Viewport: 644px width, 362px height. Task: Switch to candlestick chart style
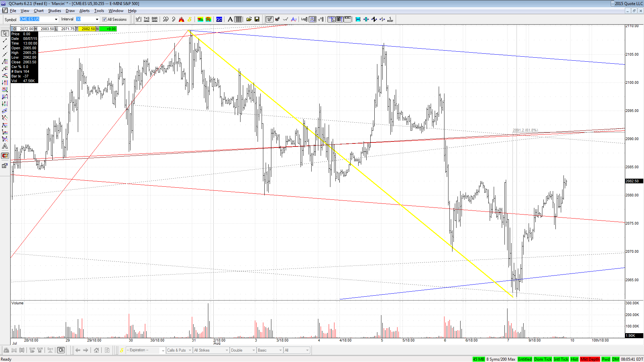pos(277,19)
